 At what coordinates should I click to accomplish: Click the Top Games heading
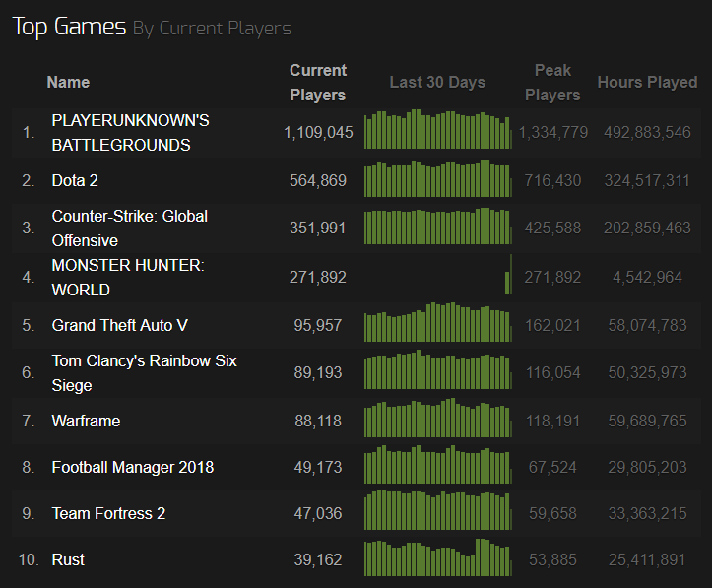click(69, 27)
